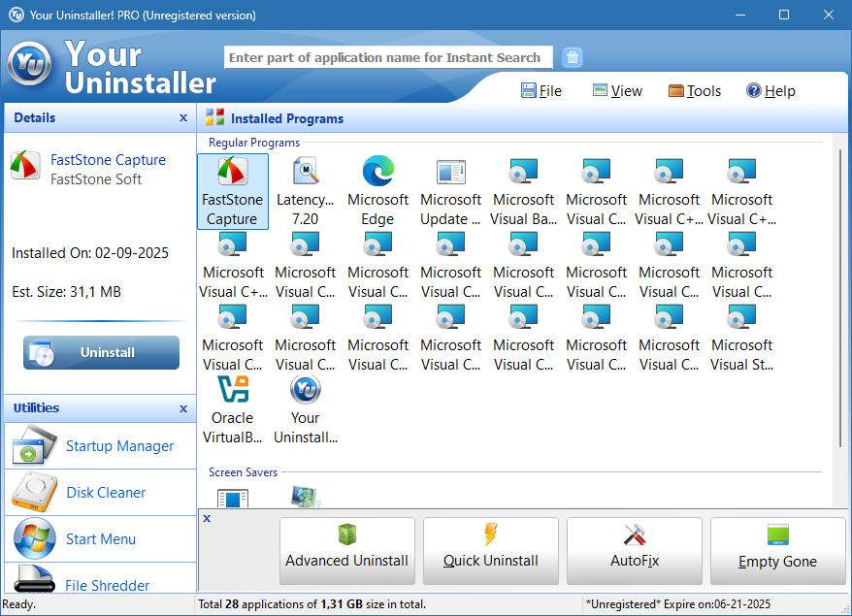Click the Regular Programs group header
The height and width of the screenshot is (616, 852).
point(253,143)
